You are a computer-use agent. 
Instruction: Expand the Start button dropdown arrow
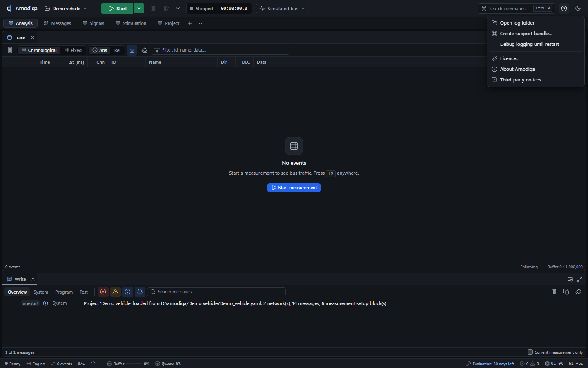[139, 8]
